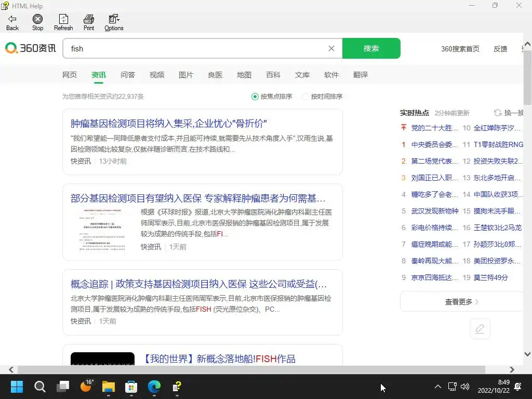Screen dimensions: 532x399
Task: Open taskbar Search icon
Action: click(x=39, y=387)
